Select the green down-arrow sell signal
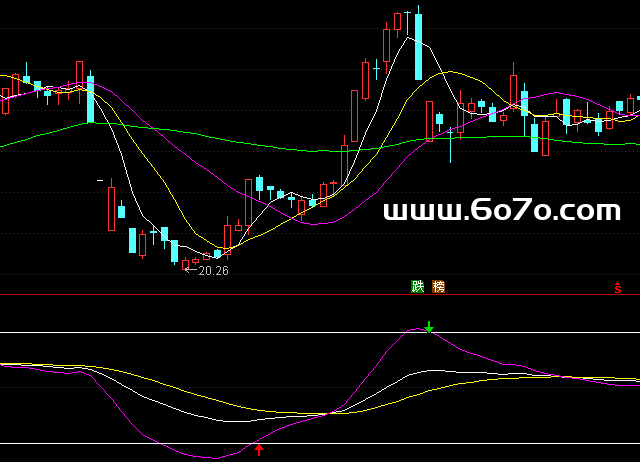 (429, 327)
